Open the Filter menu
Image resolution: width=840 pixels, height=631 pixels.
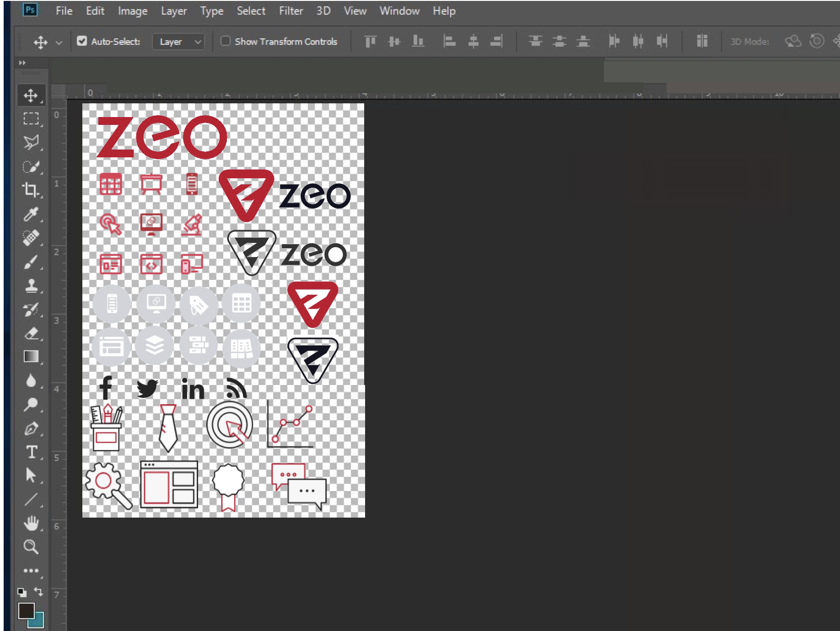(x=291, y=11)
